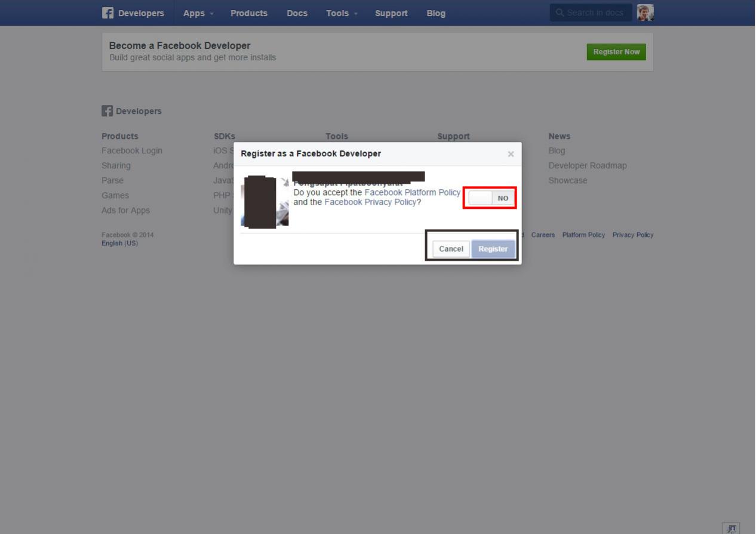Open the Support menu item
756x534 pixels.
coord(391,13)
